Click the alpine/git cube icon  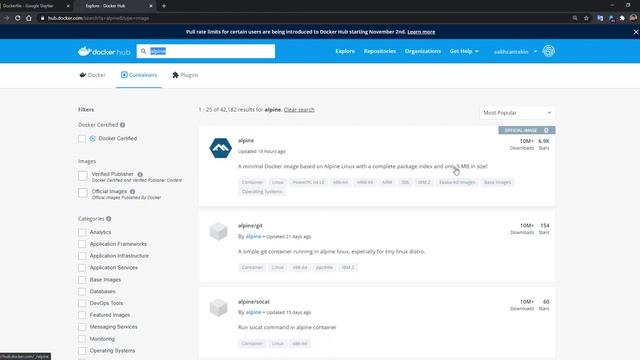click(x=218, y=231)
